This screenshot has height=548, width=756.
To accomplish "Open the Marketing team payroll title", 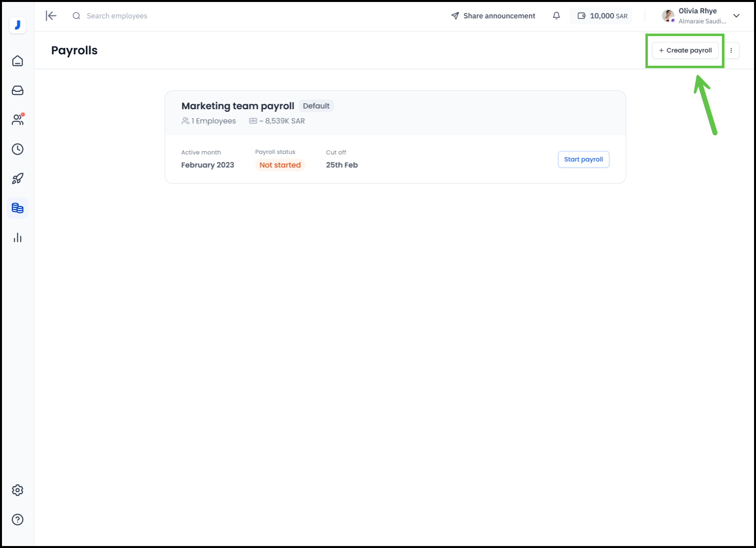I will 238,106.
